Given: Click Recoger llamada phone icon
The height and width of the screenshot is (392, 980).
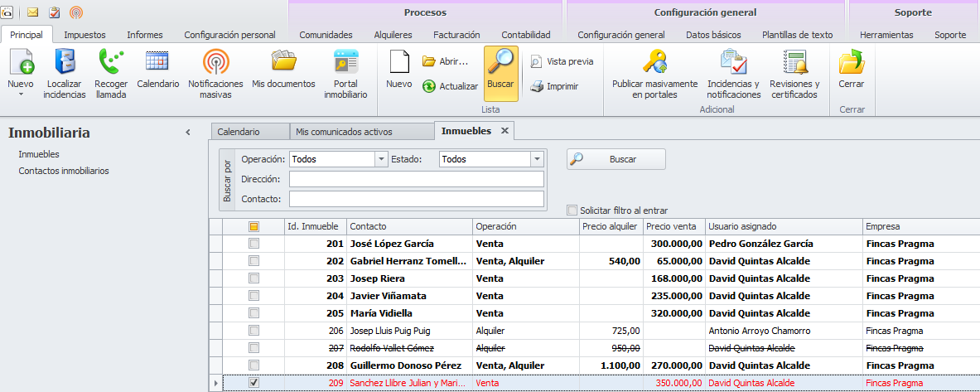Looking at the screenshot, I should coord(111,62).
